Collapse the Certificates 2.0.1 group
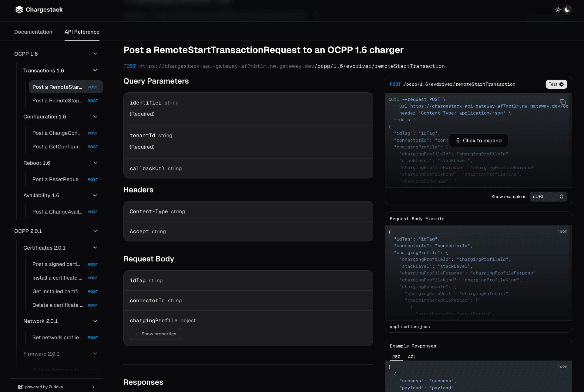This screenshot has width=584, height=392. pyautogui.click(x=95, y=247)
